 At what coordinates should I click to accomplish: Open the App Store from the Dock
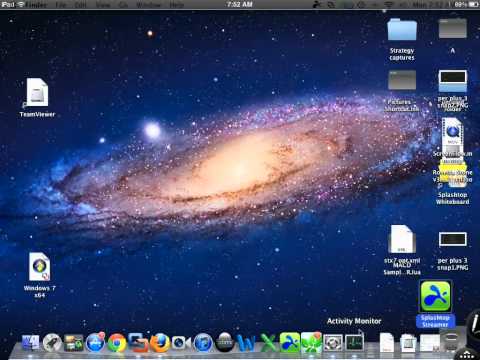pos(95,342)
